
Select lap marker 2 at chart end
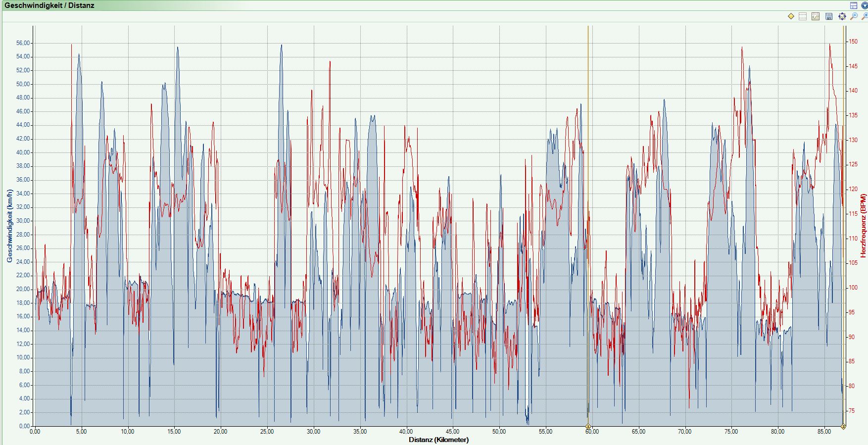pos(843,426)
